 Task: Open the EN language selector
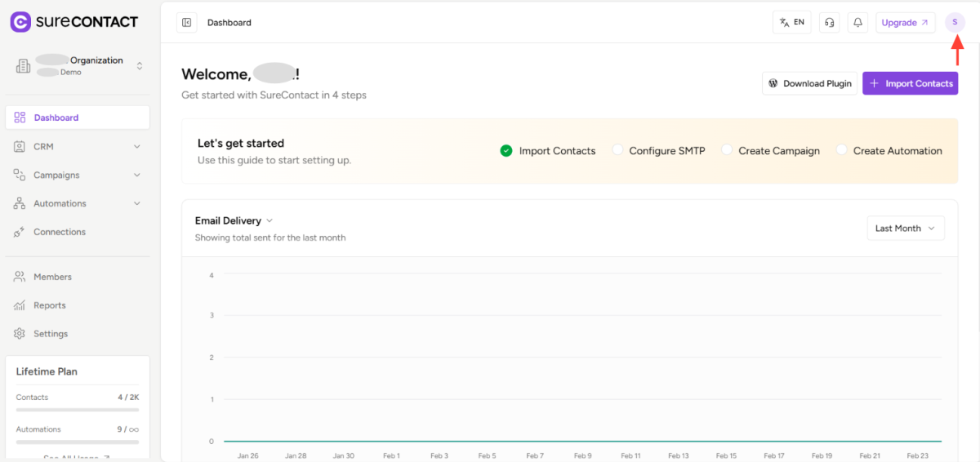click(x=791, y=23)
